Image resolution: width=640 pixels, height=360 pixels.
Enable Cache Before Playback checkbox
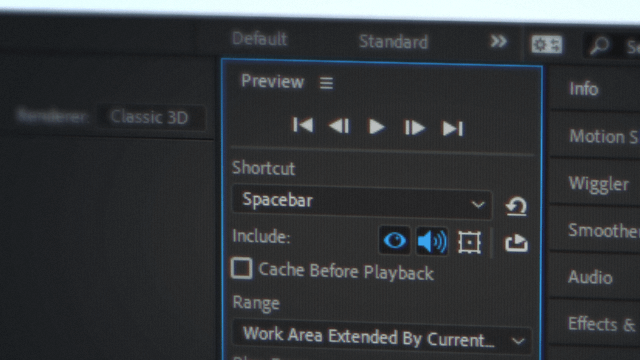[x=241, y=269]
